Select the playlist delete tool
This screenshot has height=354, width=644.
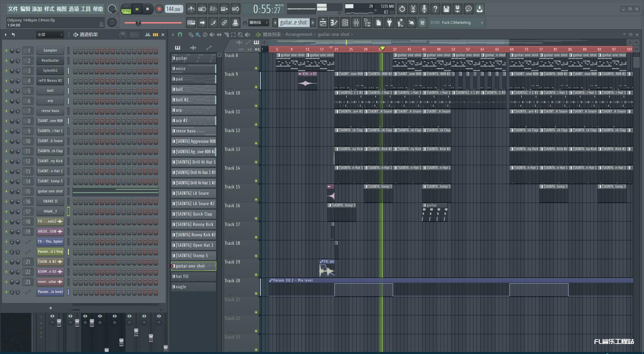tap(205, 35)
